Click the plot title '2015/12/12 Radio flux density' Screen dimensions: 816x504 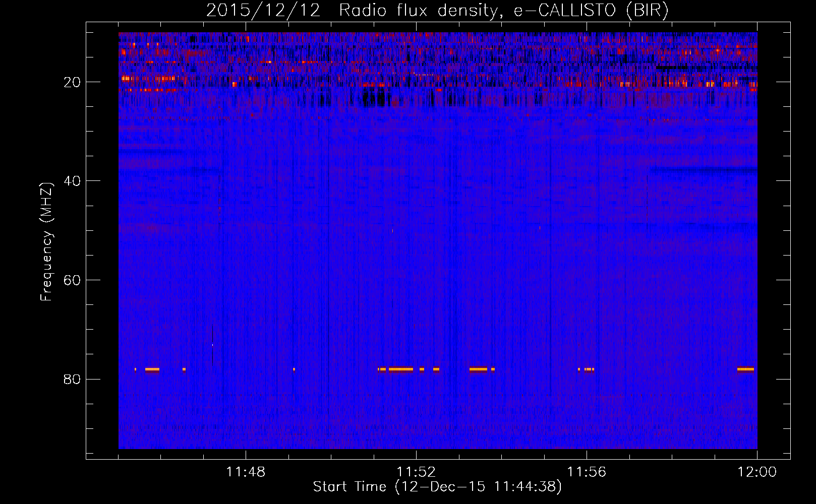[437, 10]
